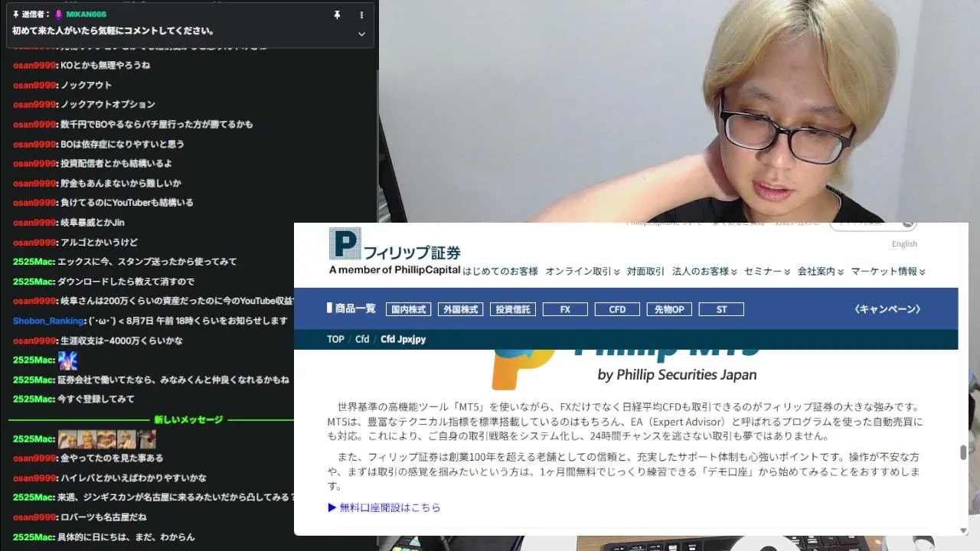
Task: Expand the 法人のお客様 dropdown menu
Action: coord(704,271)
